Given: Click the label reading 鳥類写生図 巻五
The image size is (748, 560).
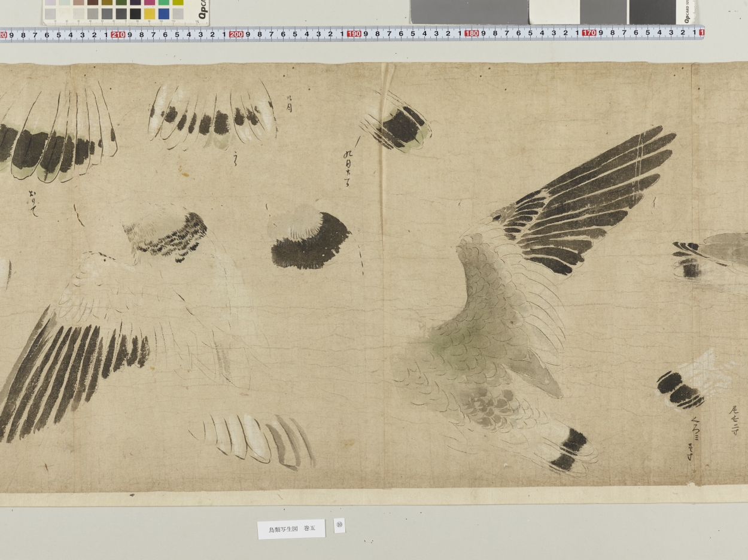Looking at the screenshot, I should [291, 529].
